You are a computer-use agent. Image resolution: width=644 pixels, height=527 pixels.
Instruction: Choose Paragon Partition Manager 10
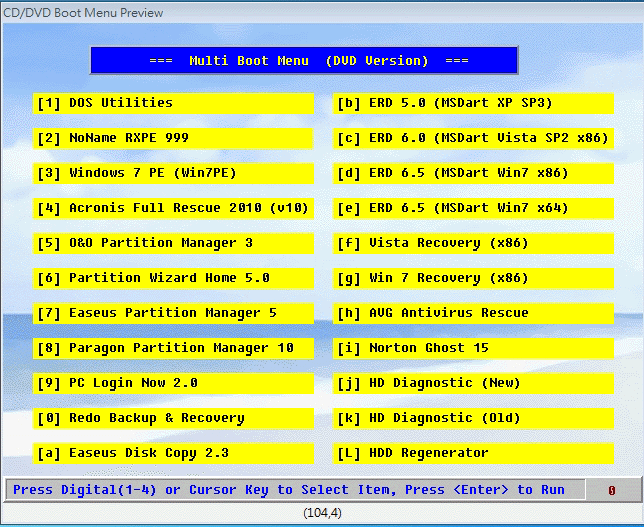click(173, 348)
